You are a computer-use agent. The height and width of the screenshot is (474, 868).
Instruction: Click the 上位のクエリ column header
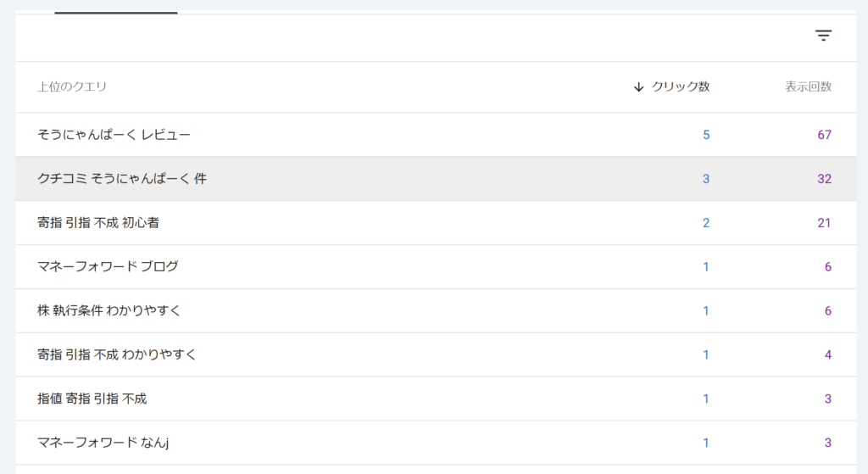point(72,86)
